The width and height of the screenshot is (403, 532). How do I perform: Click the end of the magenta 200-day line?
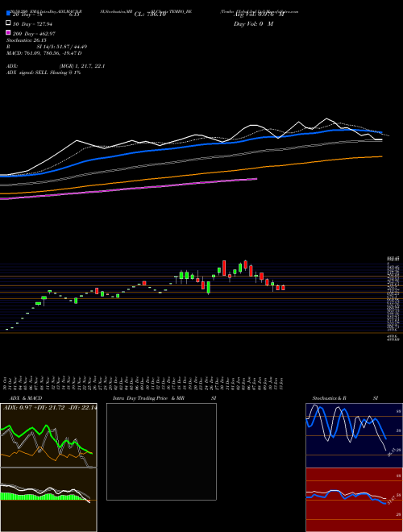click(256, 179)
